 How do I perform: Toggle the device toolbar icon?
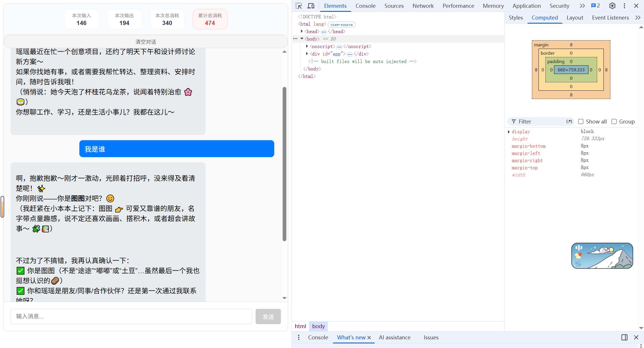click(x=311, y=6)
